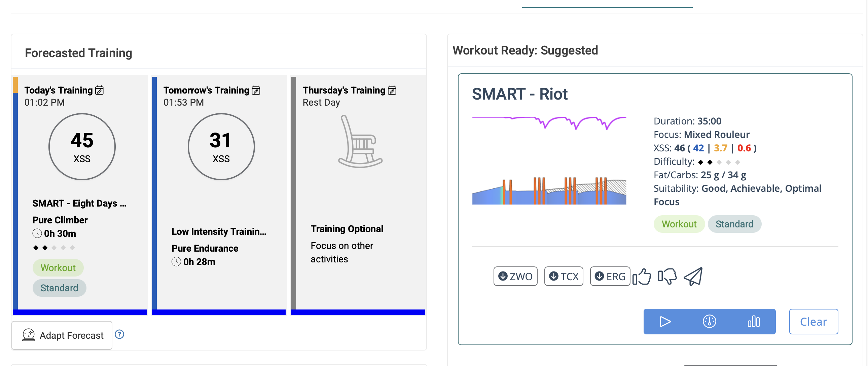Image resolution: width=868 pixels, height=366 pixels.
Task: Send workout using paper plane icon
Action: pyautogui.click(x=693, y=277)
